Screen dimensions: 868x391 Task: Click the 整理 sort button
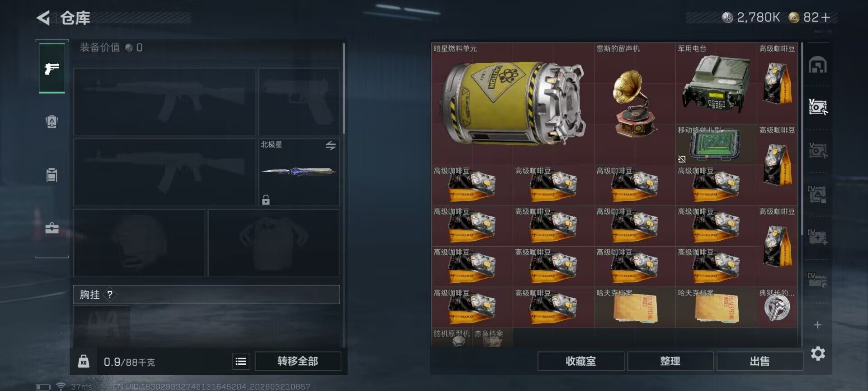point(670,361)
